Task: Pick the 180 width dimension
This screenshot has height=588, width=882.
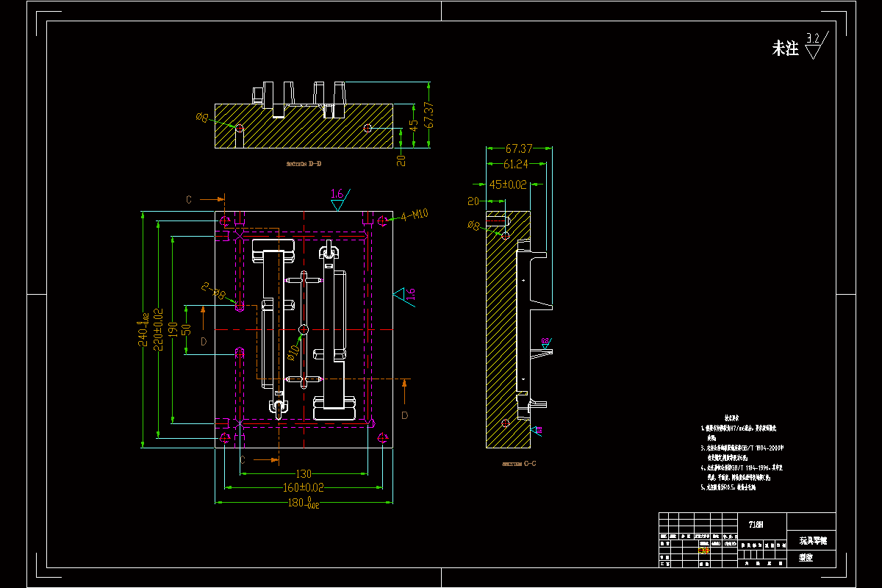Action: (303, 503)
